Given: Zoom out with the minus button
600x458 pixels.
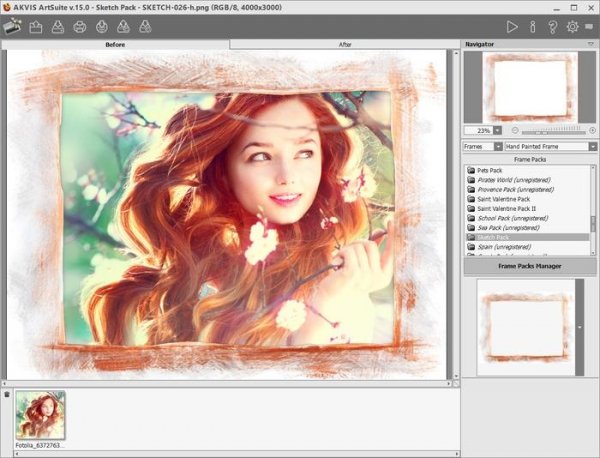Looking at the screenshot, I should (x=515, y=130).
